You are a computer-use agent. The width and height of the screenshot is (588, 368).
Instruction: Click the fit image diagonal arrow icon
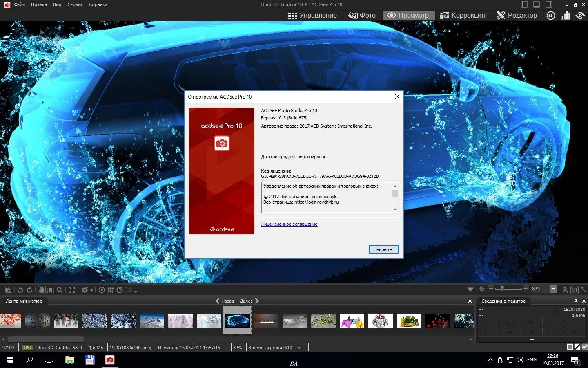coord(584,289)
